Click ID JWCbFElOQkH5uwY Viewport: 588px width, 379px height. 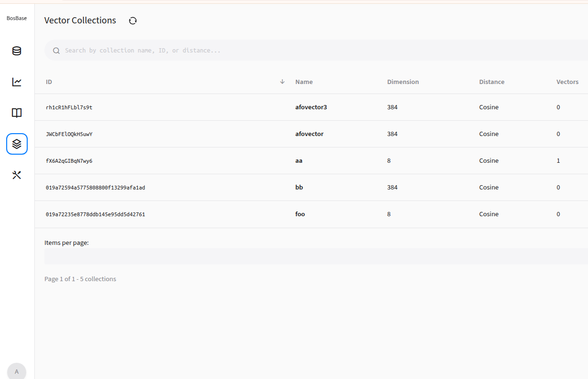click(x=69, y=134)
